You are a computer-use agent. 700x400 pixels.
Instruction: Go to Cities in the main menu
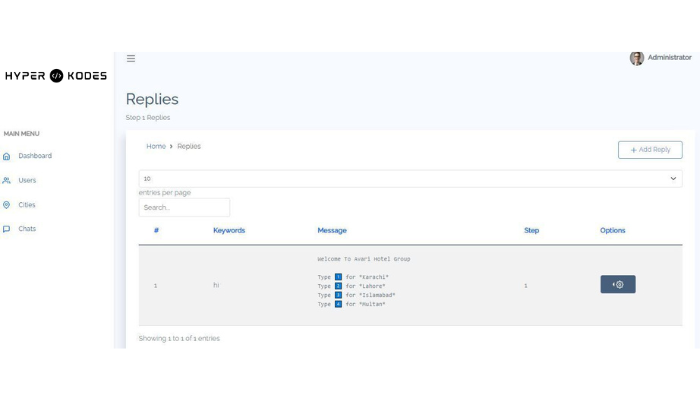27,205
